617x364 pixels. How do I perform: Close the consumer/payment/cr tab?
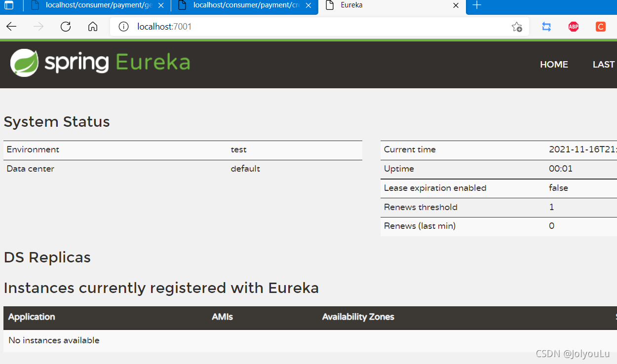tap(308, 6)
